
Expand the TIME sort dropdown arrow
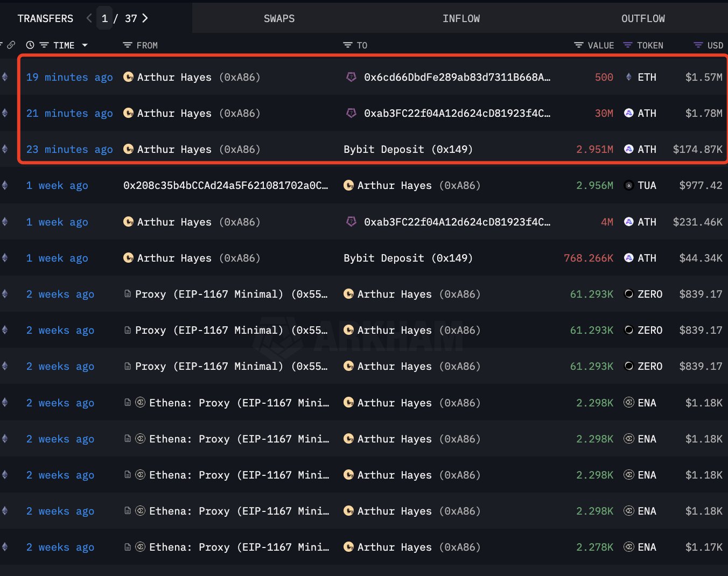(85, 45)
